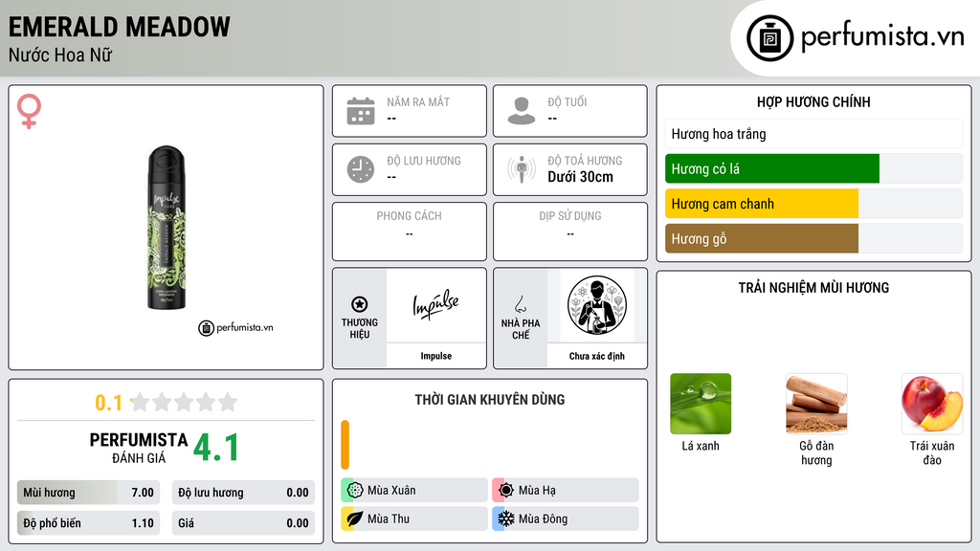Click the EMERALD MEADOW title
This screenshot has height=551, width=980.
click(x=120, y=27)
